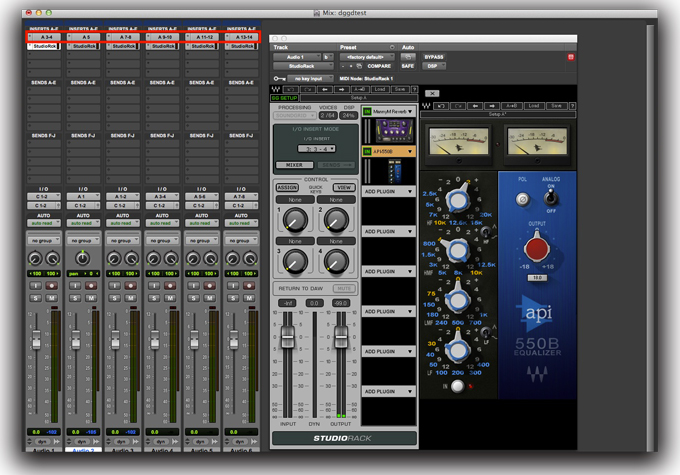Click the SAFE button

pyautogui.click(x=408, y=66)
